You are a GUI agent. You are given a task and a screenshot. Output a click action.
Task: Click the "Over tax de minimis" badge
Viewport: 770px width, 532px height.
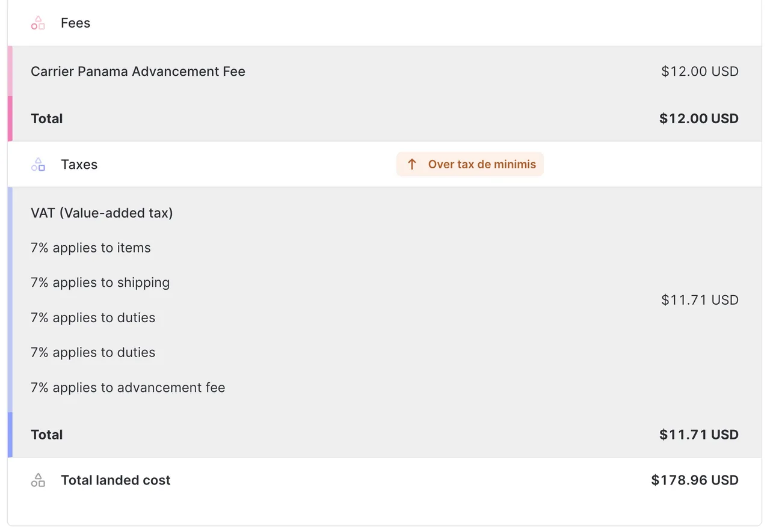pyautogui.click(x=470, y=164)
